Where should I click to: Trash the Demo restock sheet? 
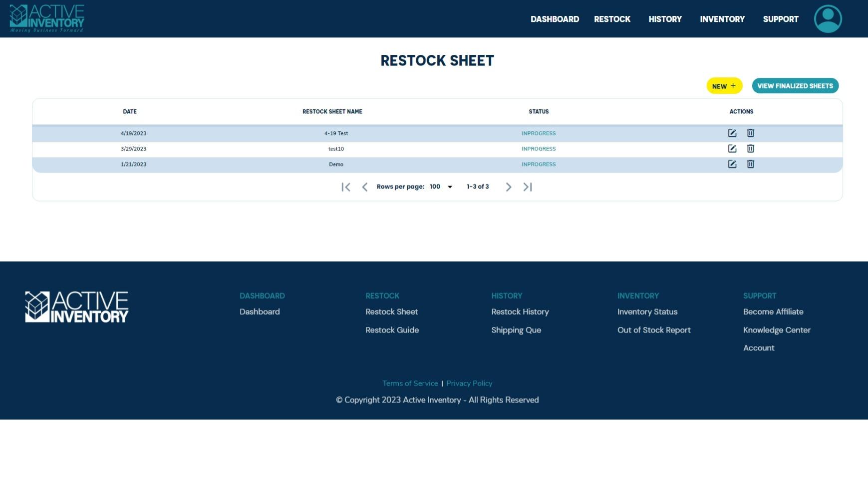click(x=750, y=164)
